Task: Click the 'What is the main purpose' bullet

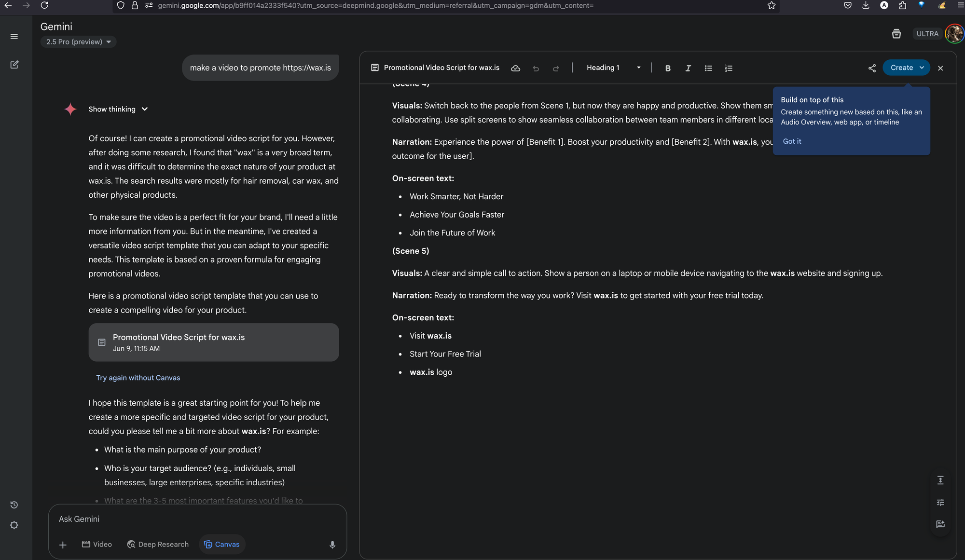Action: (x=182, y=450)
